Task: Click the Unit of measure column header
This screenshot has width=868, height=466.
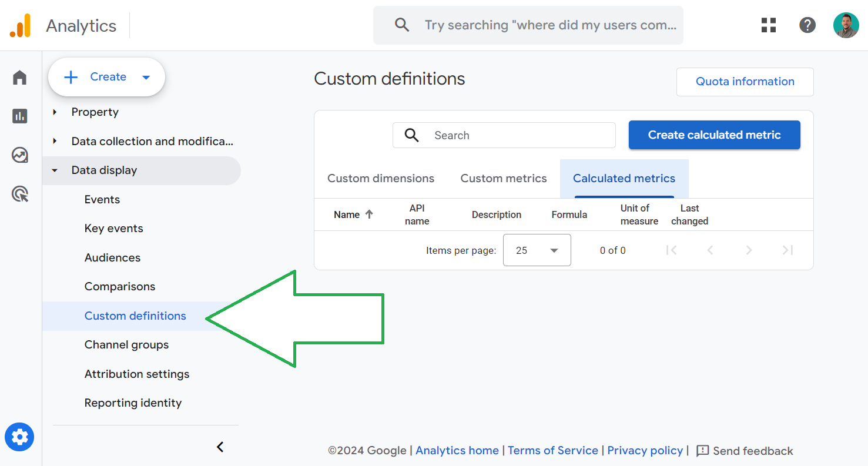Action: pos(639,214)
